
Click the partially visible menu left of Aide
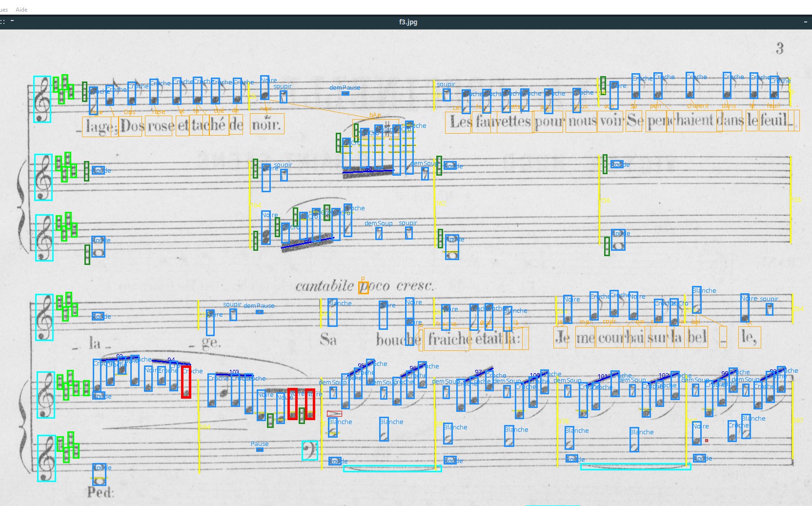coord(4,9)
